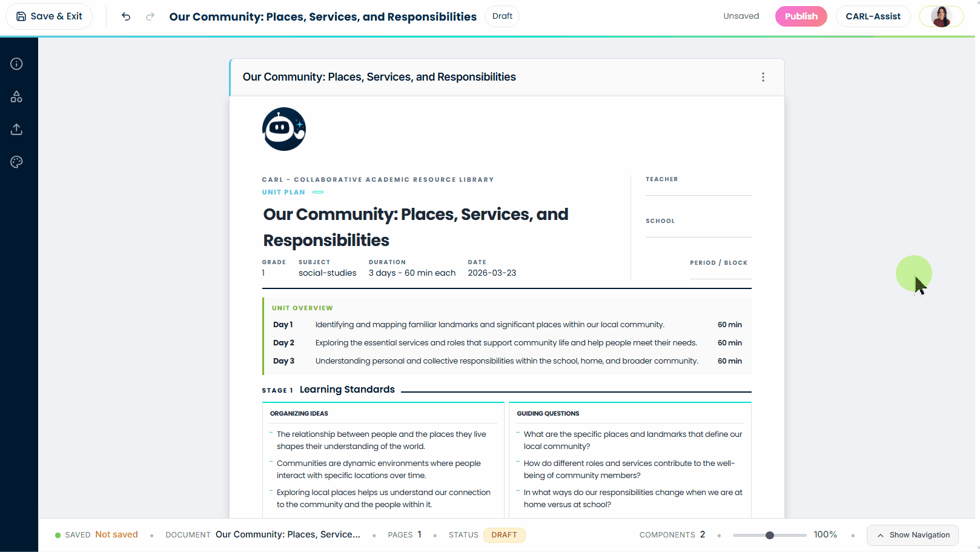Open the three-dot menu on unit card
This screenshot has height=552, width=980.
click(x=763, y=77)
